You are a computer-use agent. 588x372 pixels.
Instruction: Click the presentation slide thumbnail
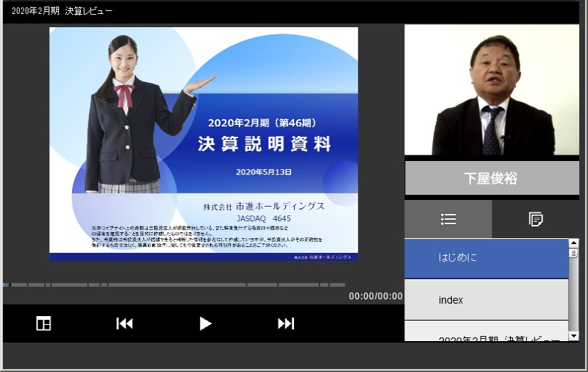(204, 143)
